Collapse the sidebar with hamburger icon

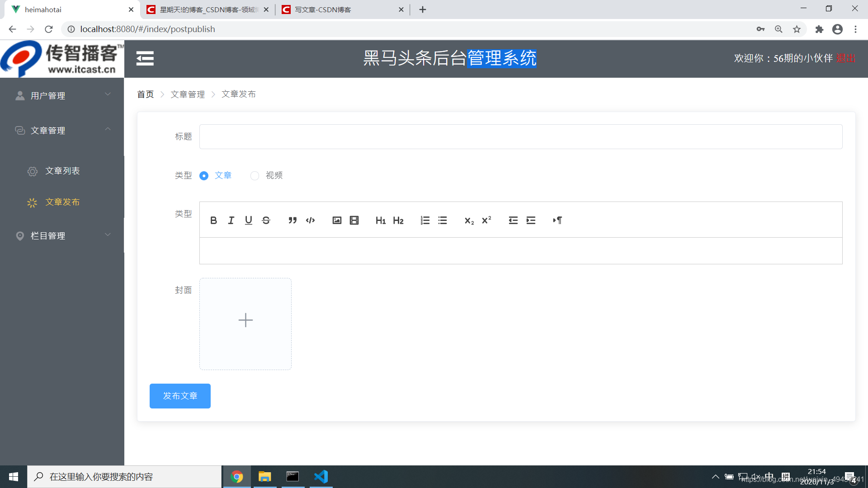pos(145,58)
